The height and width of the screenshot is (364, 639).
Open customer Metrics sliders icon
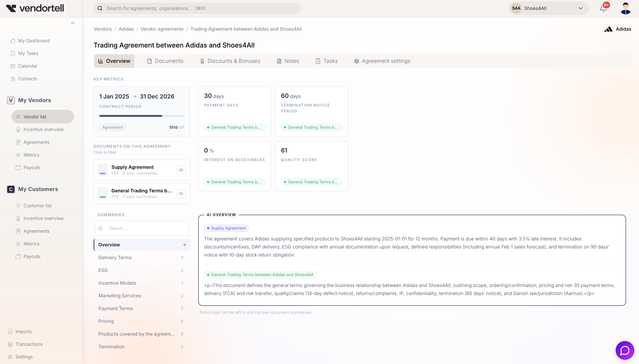pyautogui.click(x=18, y=244)
